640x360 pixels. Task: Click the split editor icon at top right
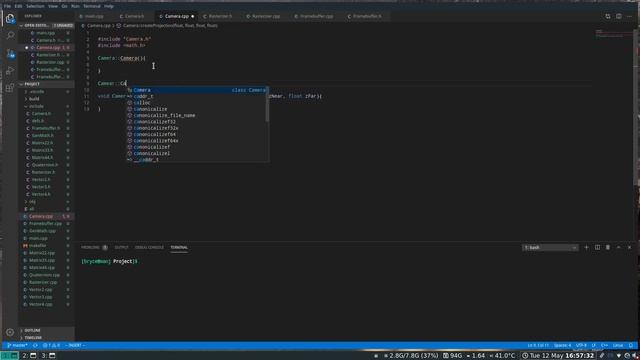tap(619, 16)
